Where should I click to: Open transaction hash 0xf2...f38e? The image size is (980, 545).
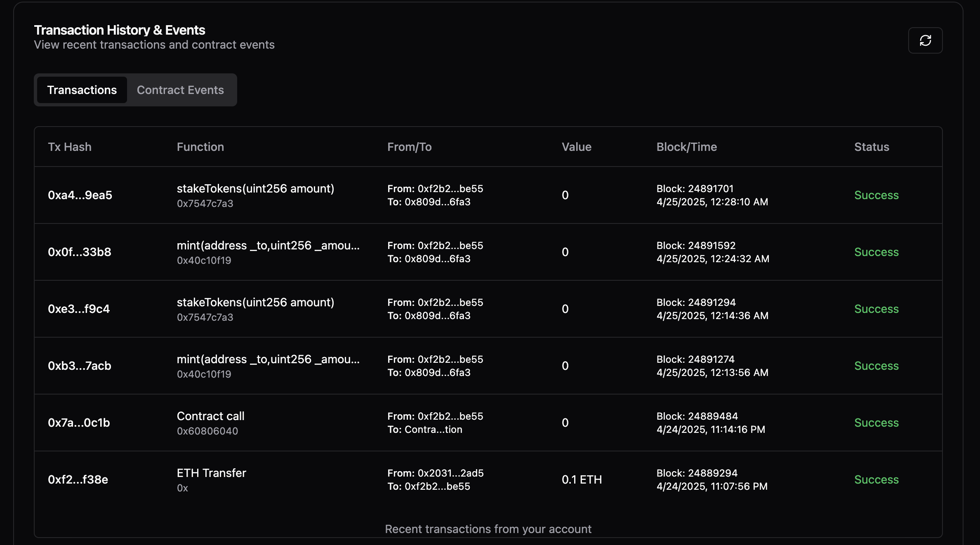(78, 479)
